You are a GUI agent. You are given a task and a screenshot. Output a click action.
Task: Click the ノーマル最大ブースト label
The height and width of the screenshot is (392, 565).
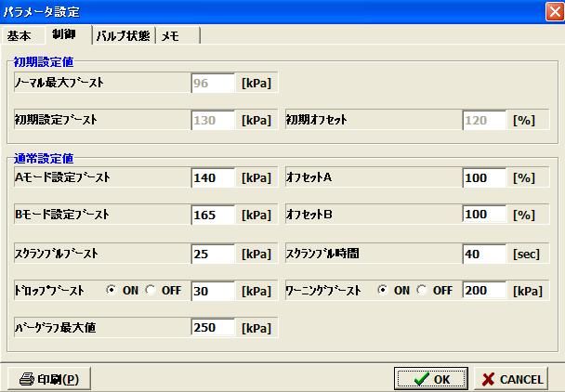tap(59, 83)
